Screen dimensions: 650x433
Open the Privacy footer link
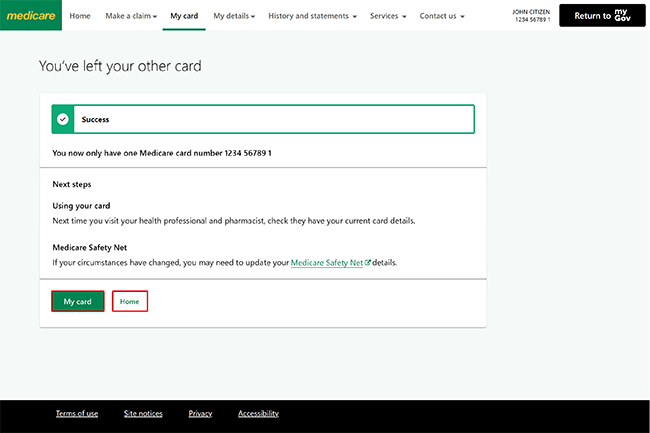[200, 414]
